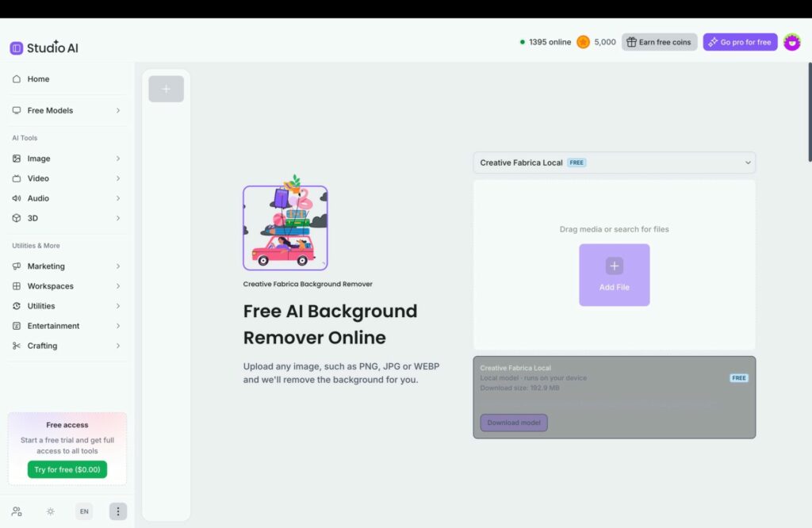Click the Entertainment menu label
Viewport: 812px width, 528px height.
coord(53,326)
